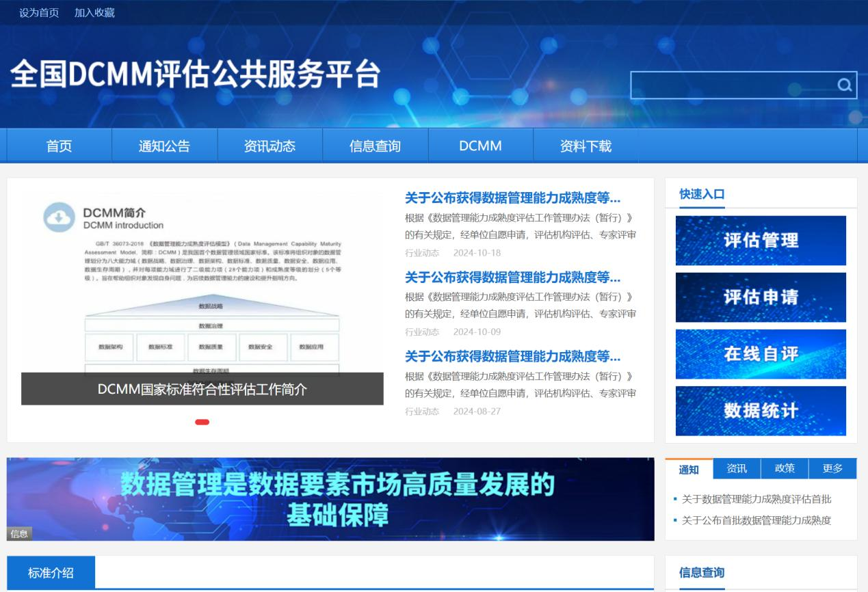Viewport: 868px width, 592px height.
Task: Type in the header search box
Action: [x=732, y=85]
